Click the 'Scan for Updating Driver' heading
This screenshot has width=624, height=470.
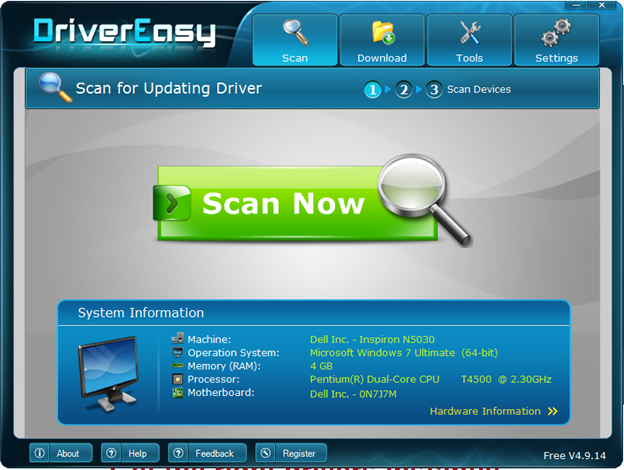[x=169, y=88]
